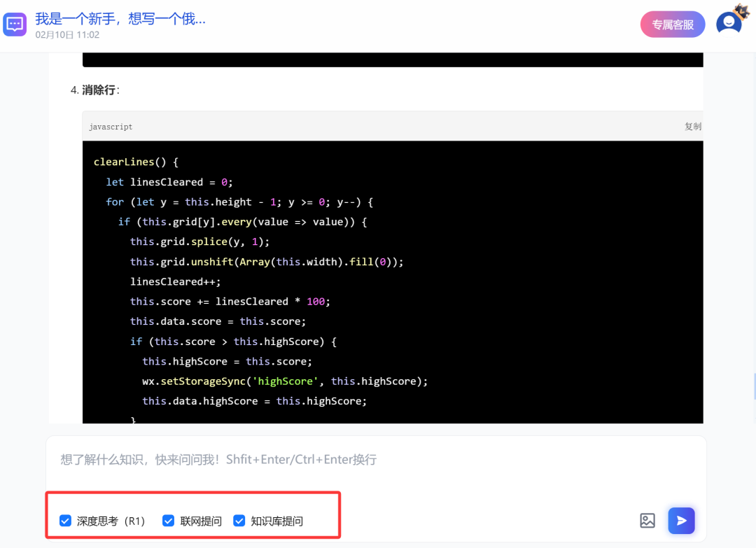756x548 pixels.
Task: Disable the 深度思考 (R1) checkbox
Action: [x=66, y=521]
